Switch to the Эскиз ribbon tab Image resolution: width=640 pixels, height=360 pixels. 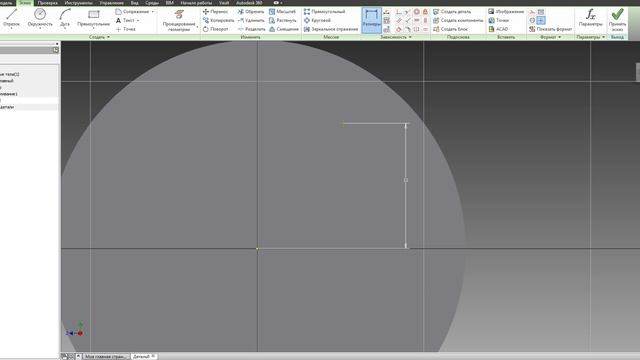click(x=25, y=2)
